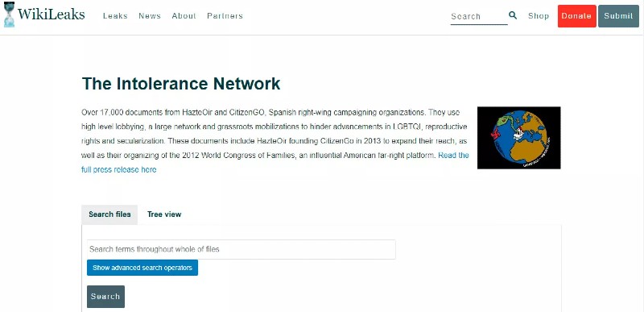Image resolution: width=644 pixels, height=312 pixels.
Task: Click the WikiLeaks wordmark text
Action: pyautogui.click(x=52, y=15)
